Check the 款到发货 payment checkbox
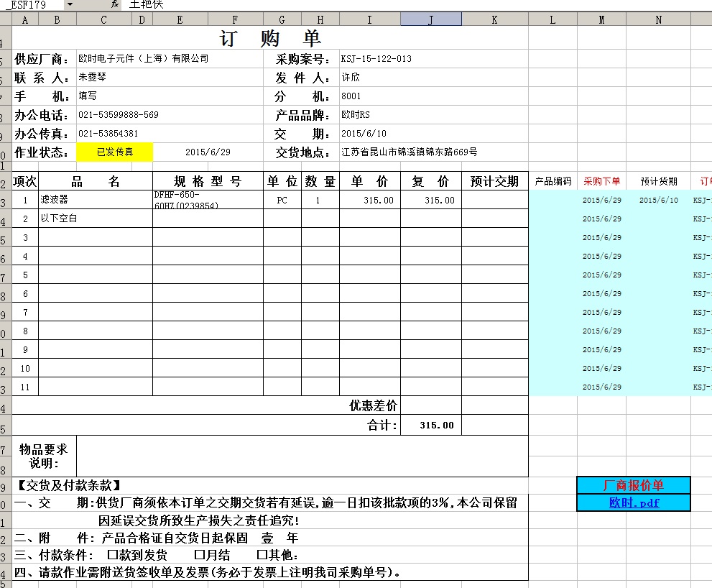712x588 pixels. click(111, 556)
